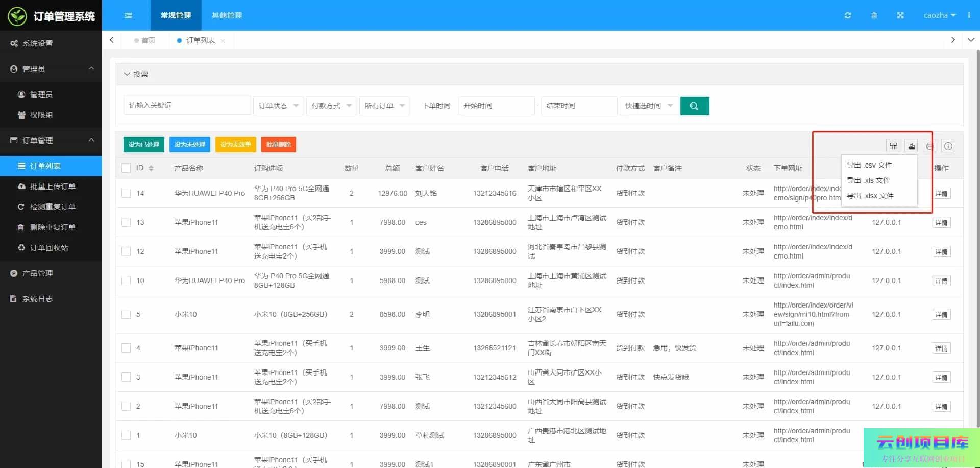The width and height of the screenshot is (980, 468).
Task: Tick the select-all checkbox in table header
Action: pos(126,168)
